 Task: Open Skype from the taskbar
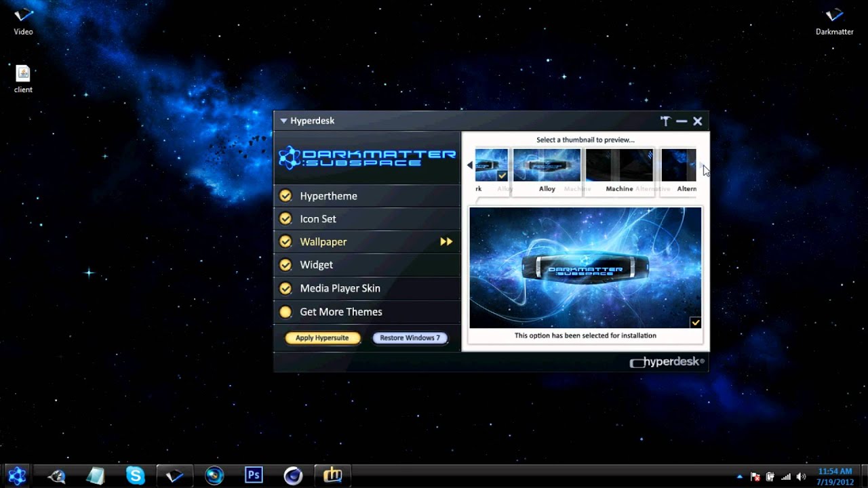coord(135,476)
